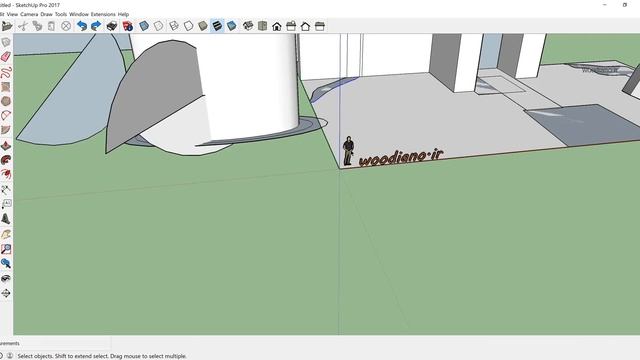Select the Eraser tool
This screenshot has width=640, height=360.
[x=6, y=57]
